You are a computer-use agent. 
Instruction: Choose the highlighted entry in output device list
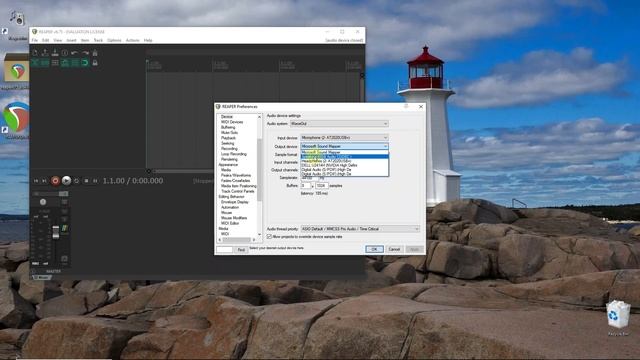[x=344, y=156]
